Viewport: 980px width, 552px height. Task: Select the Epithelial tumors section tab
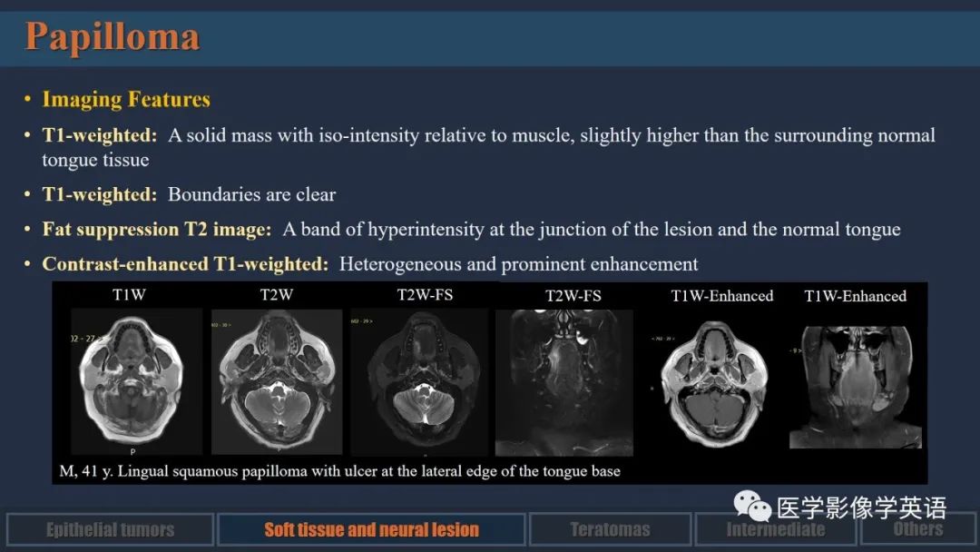(110, 529)
